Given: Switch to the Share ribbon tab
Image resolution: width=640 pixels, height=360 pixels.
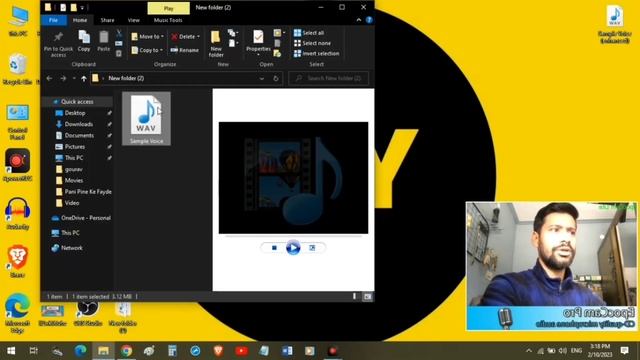Looking at the screenshot, I should (107, 20).
